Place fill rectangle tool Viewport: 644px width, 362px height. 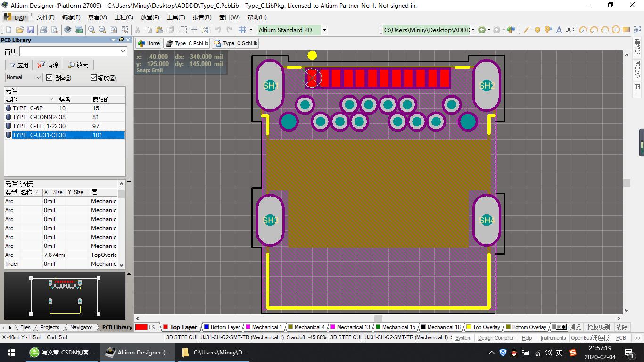pos(627,30)
